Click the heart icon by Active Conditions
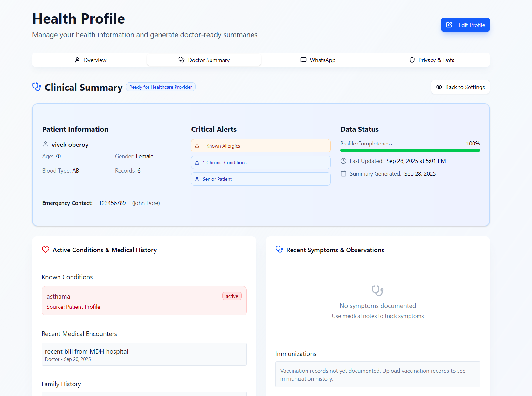The image size is (532, 396). (46, 250)
